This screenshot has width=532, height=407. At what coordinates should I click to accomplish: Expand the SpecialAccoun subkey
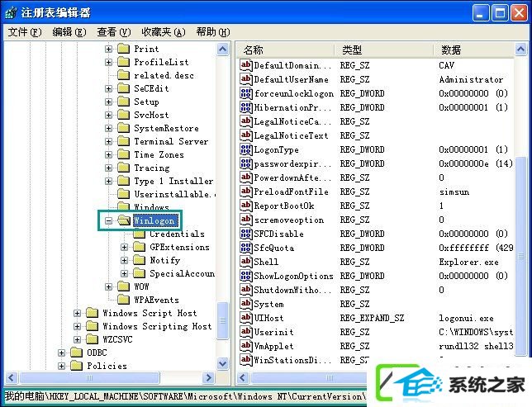124,273
